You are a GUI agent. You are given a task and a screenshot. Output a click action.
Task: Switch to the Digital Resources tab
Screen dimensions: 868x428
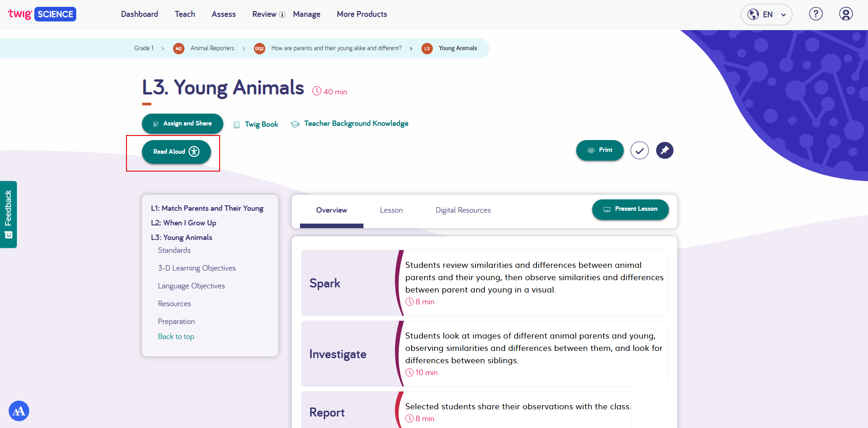(463, 210)
